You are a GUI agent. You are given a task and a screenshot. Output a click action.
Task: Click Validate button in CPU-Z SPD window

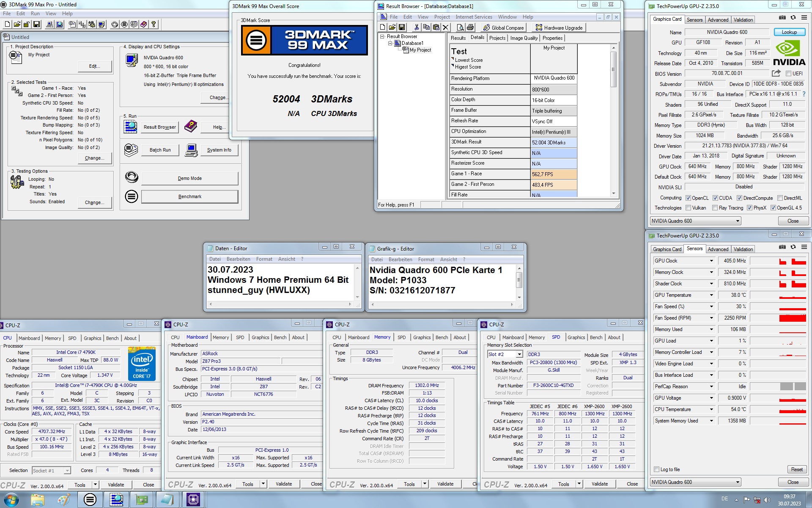coord(600,484)
